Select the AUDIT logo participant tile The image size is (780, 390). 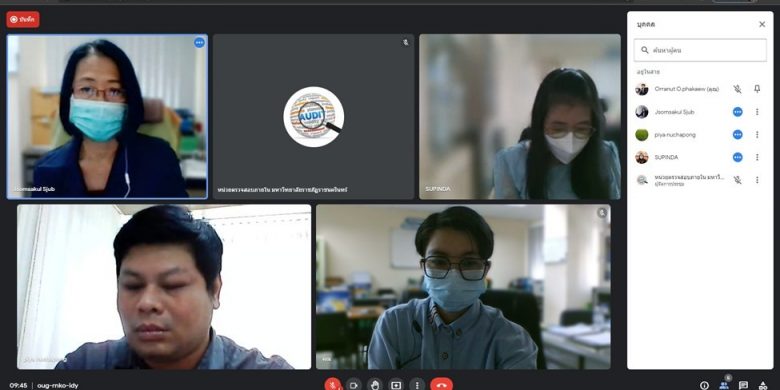tap(313, 117)
